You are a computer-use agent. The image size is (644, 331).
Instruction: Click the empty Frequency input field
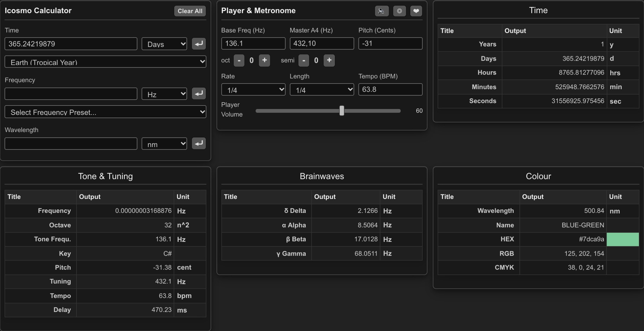point(71,94)
